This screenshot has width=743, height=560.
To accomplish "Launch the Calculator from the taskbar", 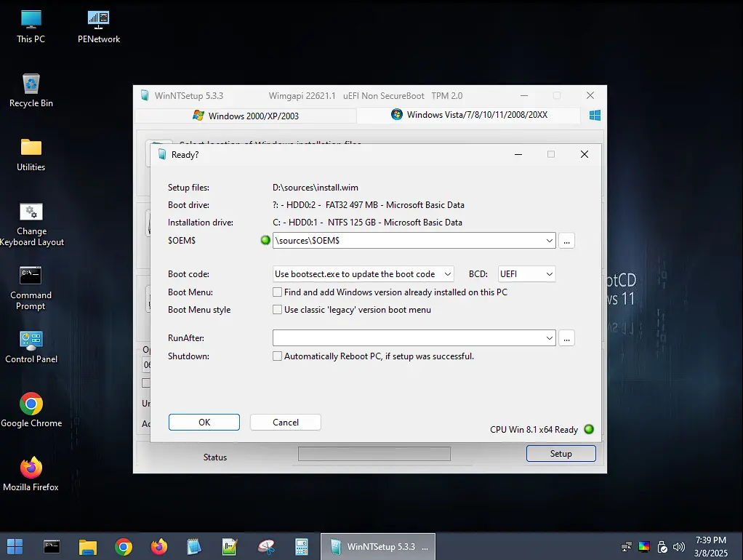I will pyautogui.click(x=302, y=546).
